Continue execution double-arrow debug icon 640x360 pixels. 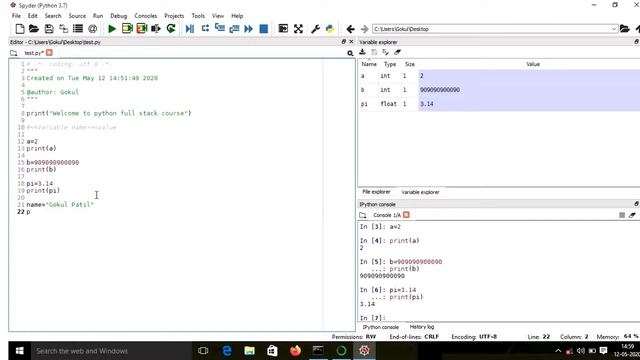[x=249, y=29]
